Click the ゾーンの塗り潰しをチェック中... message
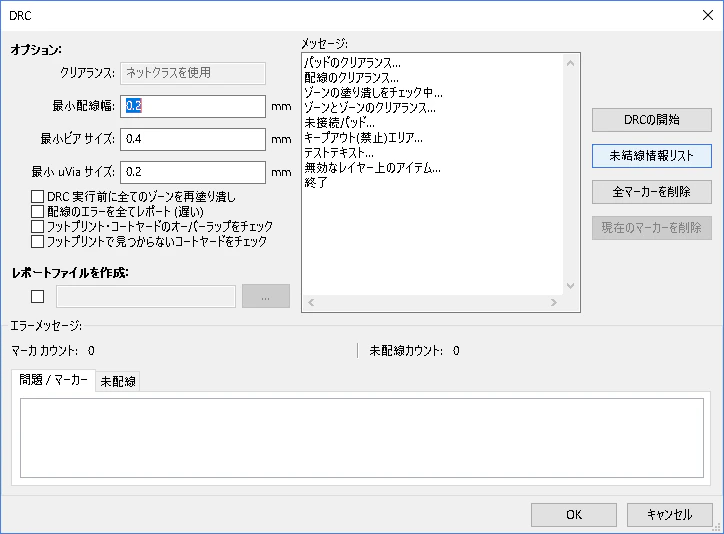The width and height of the screenshot is (724, 534). (373, 93)
